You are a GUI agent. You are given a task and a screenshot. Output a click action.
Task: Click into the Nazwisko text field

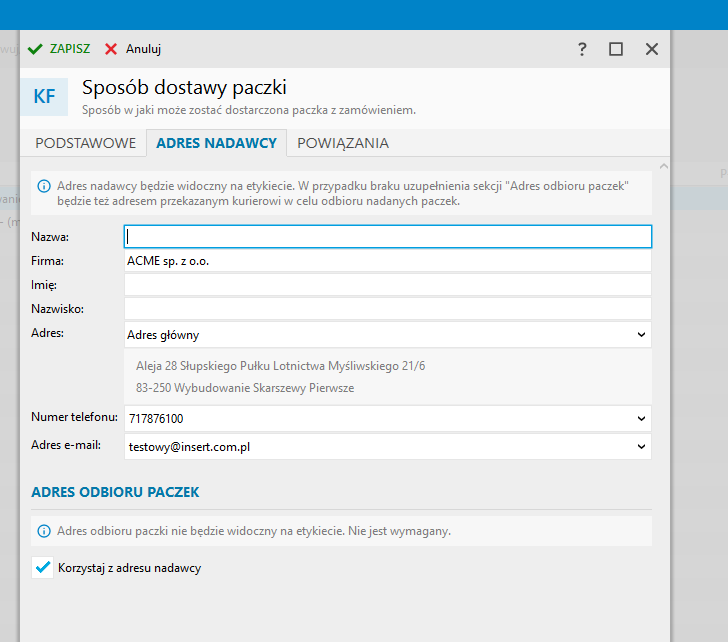point(388,309)
